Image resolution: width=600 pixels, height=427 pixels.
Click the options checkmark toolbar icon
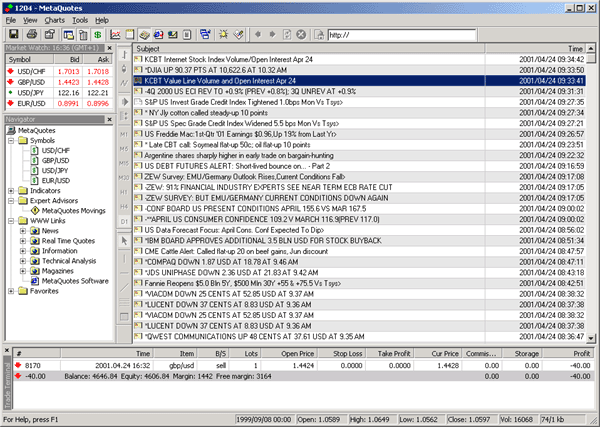click(238, 35)
